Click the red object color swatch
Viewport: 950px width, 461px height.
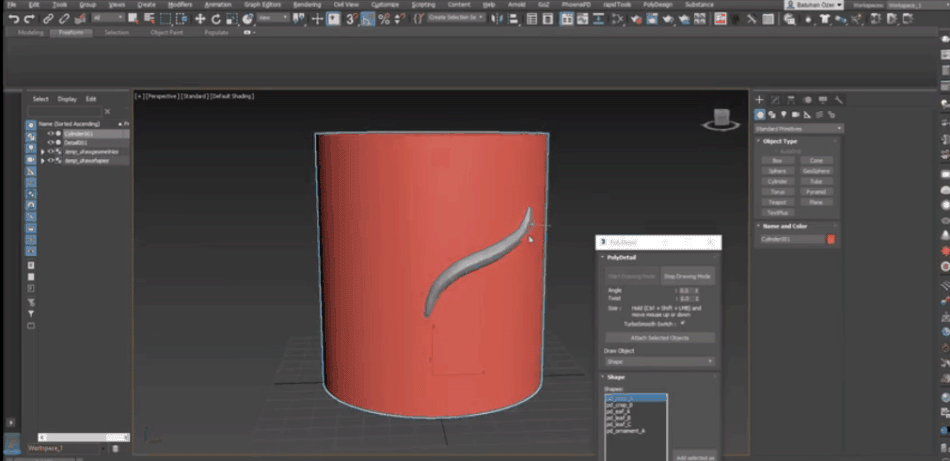tap(831, 239)
